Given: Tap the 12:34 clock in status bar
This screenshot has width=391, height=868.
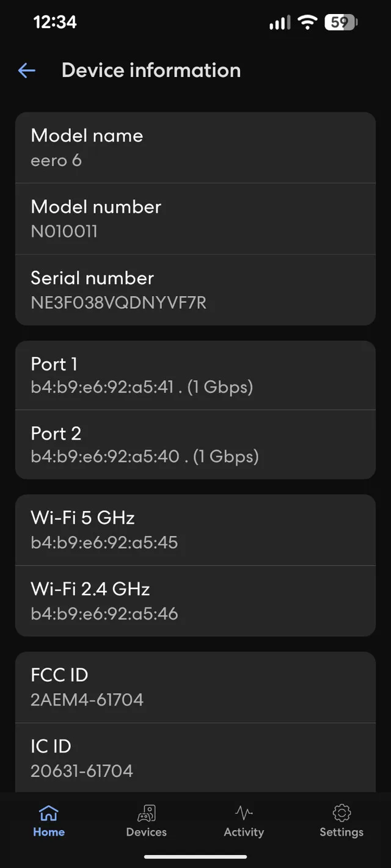Looking at the screenshot, I should click(x=54, y=22).
